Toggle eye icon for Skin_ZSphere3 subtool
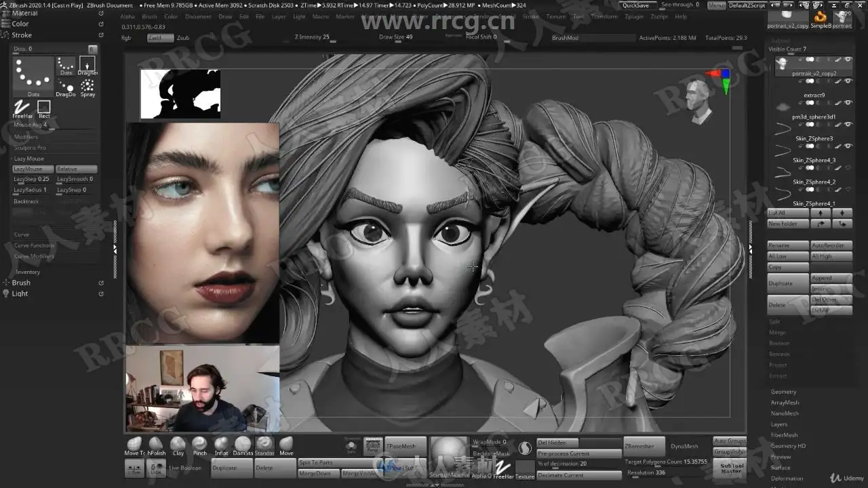This screenshot has width=868, height=488. coord(848,125)
